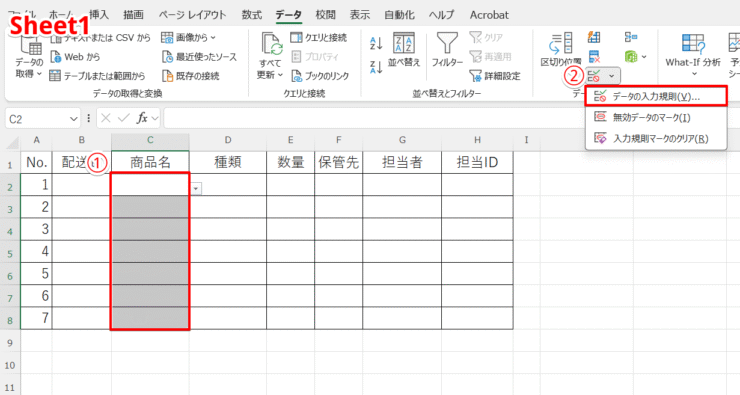Click the formula bar enter checkmark
The width and height of the screenshot is (740, 395).
(x=124, y=118)
